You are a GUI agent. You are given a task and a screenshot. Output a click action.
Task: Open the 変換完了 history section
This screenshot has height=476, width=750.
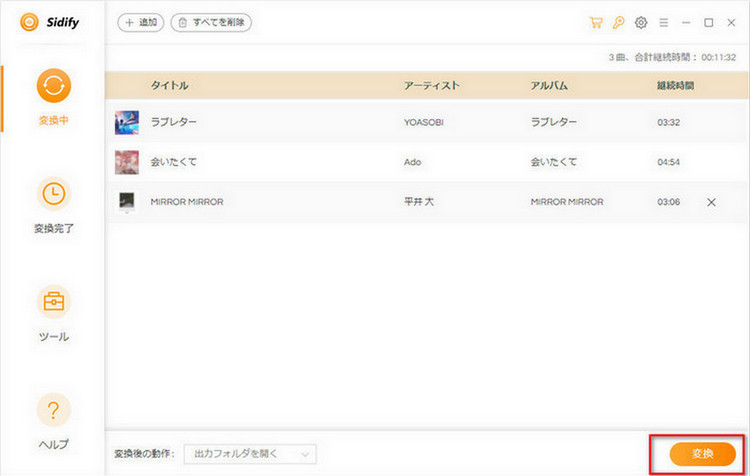click(x=54, y=205)
